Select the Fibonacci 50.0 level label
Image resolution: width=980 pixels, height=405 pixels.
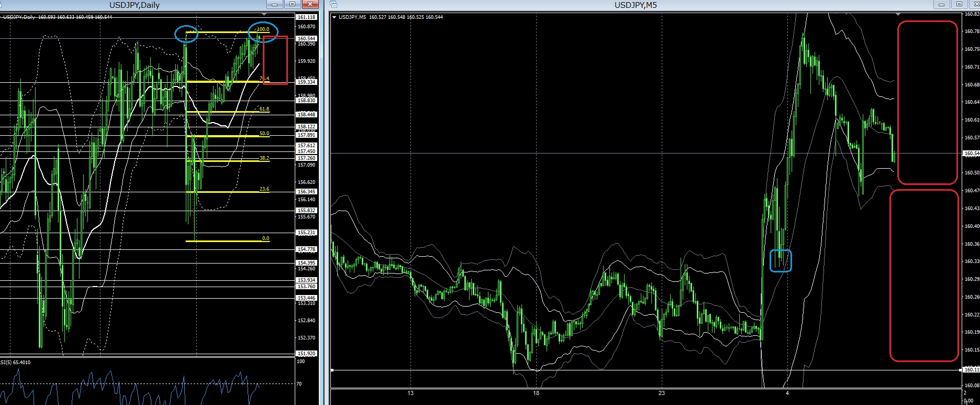pos(264,134)
